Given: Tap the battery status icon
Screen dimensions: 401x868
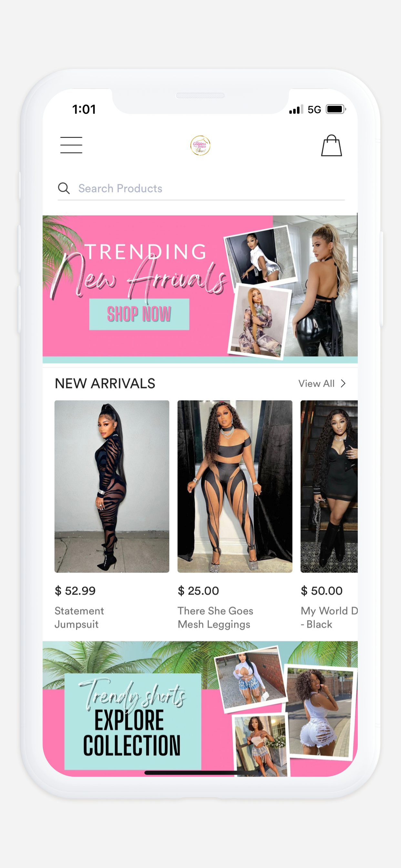Looking at the screenshot, I should 336,109.
